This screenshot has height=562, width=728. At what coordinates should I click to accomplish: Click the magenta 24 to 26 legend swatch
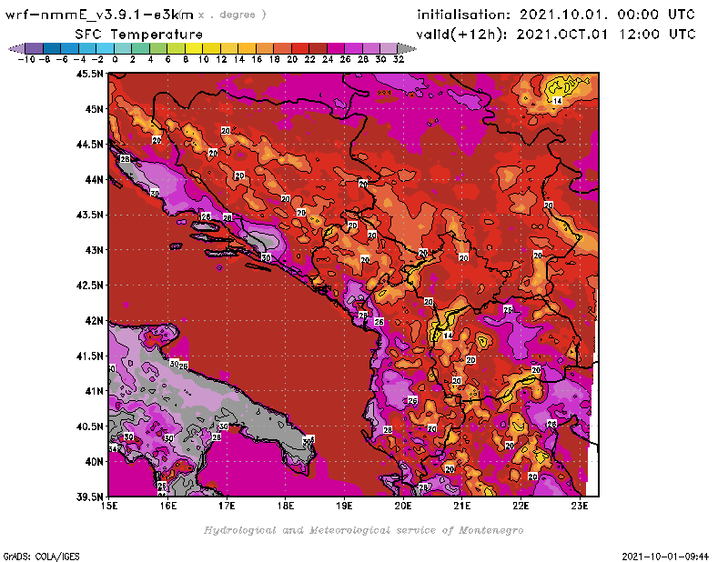pos(336,48)
